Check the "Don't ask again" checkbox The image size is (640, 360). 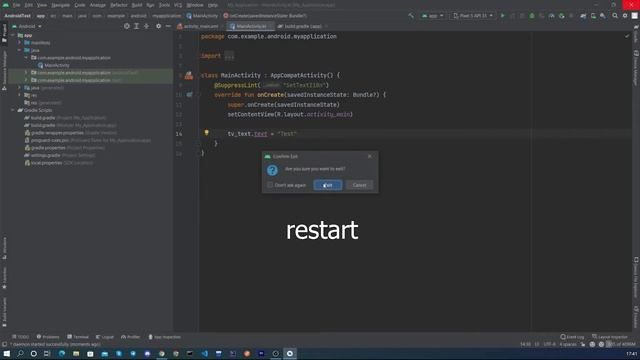270,185
